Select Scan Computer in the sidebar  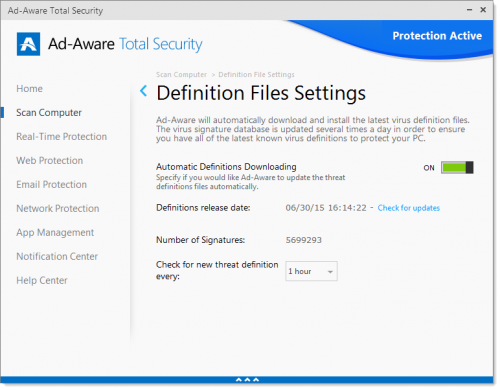[49, 113]
